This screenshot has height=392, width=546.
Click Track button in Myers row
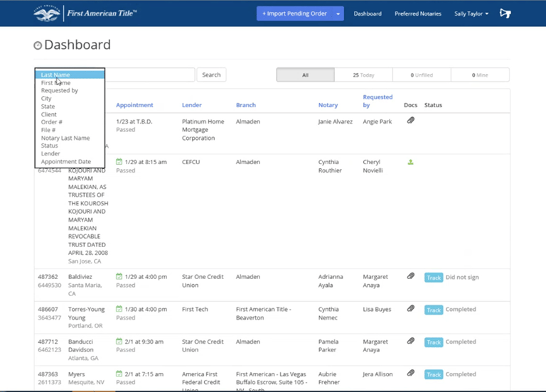(434, 375)
